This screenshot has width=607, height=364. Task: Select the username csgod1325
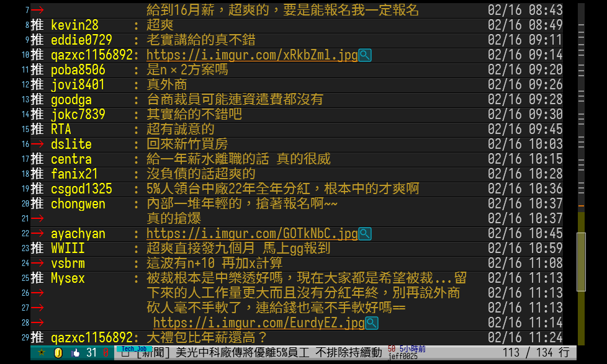click(81, 189)
